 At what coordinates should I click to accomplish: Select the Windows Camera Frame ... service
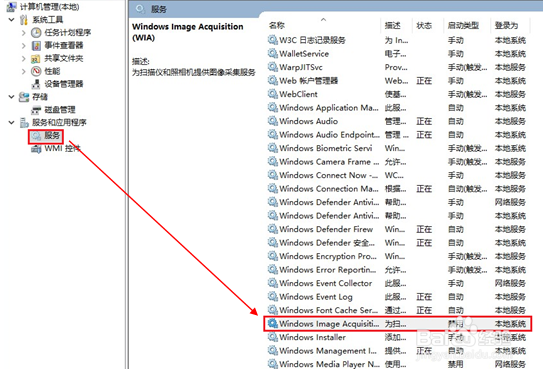click(x=329, y=161)
